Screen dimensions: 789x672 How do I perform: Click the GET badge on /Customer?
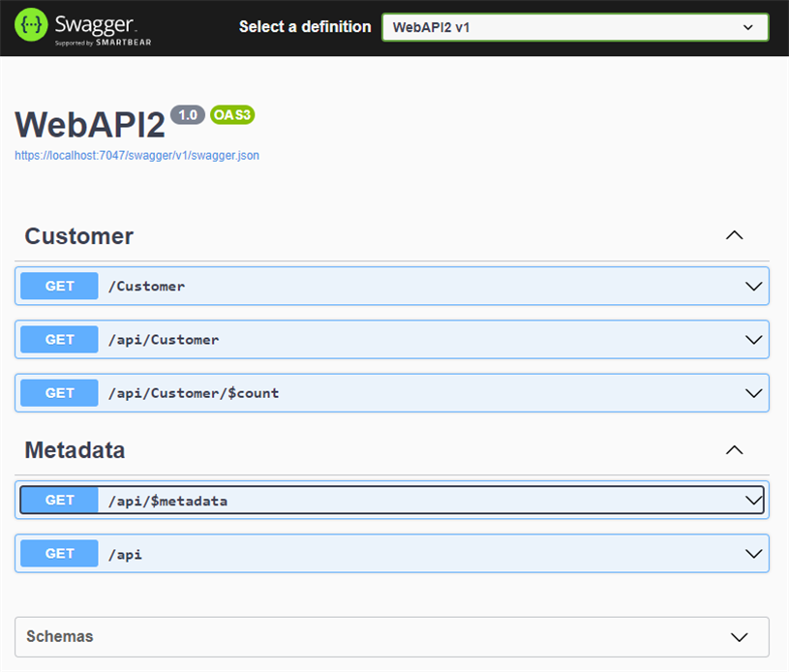pyautogui.click(x=58, y=286)
